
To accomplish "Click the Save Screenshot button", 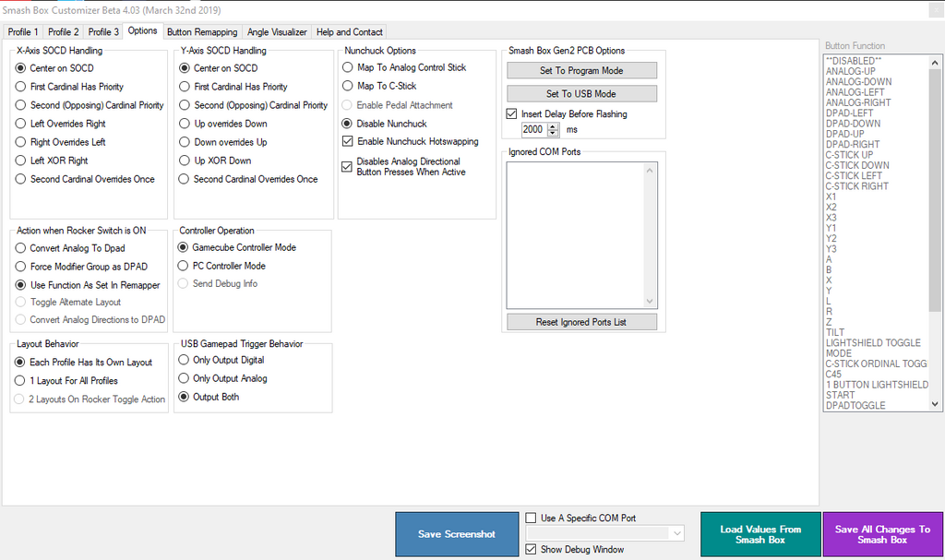I will pyautogui.click(x=457, y=534).
